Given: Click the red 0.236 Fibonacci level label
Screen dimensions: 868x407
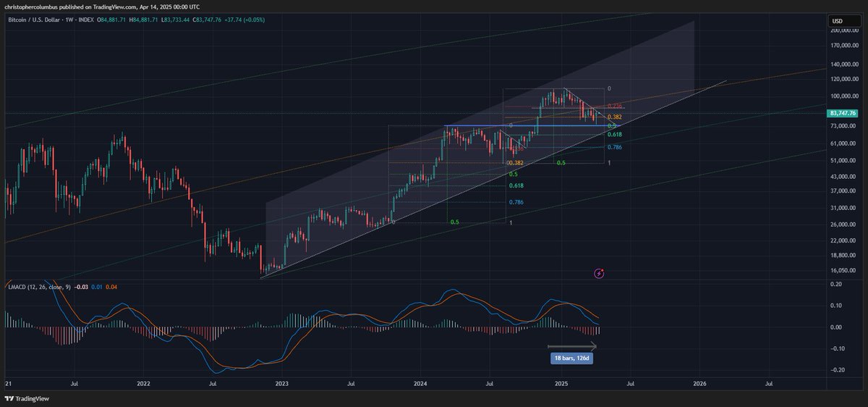Looking at the screenshot, I should (615, 106).
